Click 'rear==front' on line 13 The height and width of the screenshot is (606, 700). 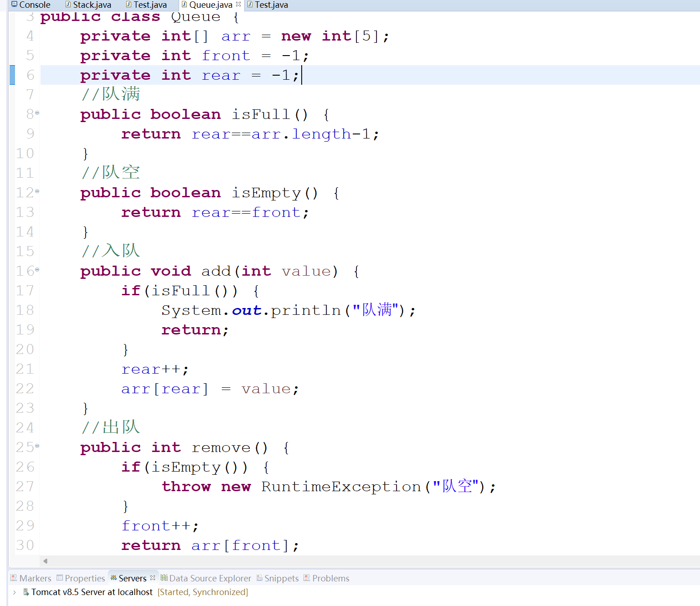(246, 212)
